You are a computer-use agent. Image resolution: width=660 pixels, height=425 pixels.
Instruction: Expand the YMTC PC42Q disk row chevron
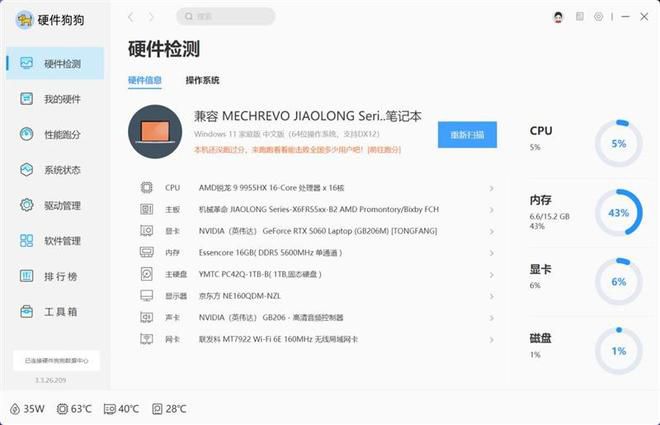pos(491,275)
